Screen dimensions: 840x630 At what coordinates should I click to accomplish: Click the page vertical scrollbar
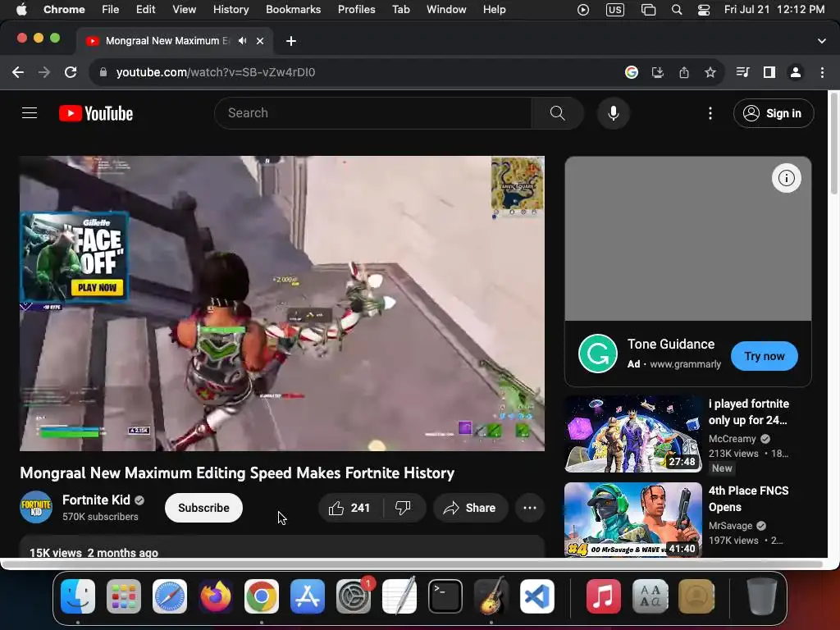click(833, 144)
